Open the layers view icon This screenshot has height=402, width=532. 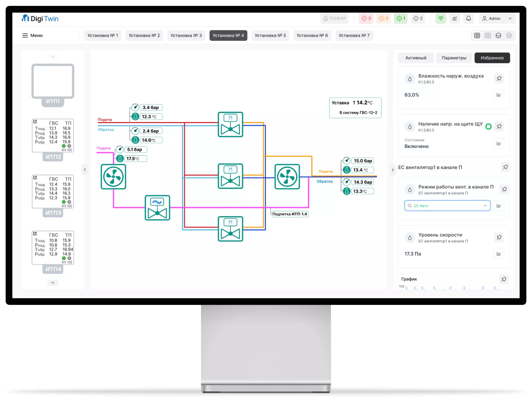(498, 36)
